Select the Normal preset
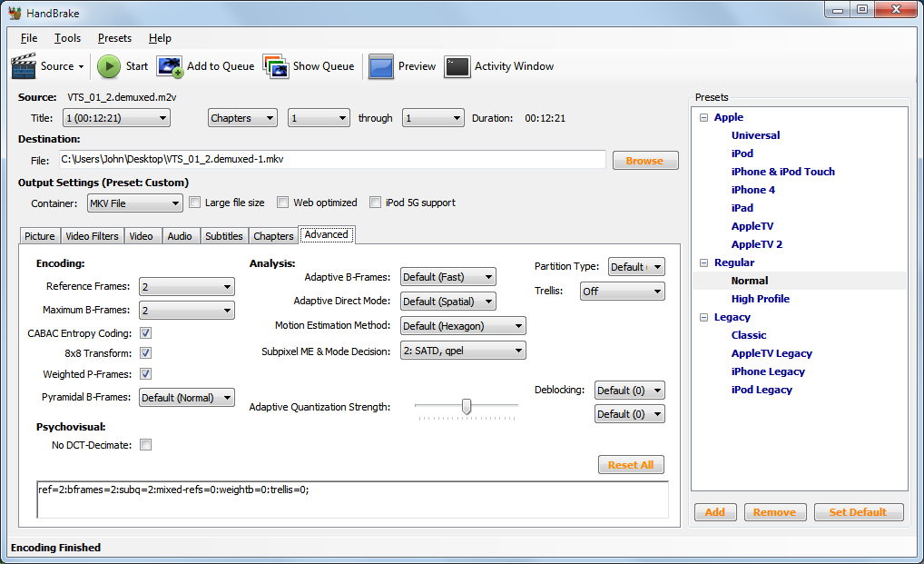Image resolution: width=924 pixels, height=564 pixels. click(x=750, y=281)
